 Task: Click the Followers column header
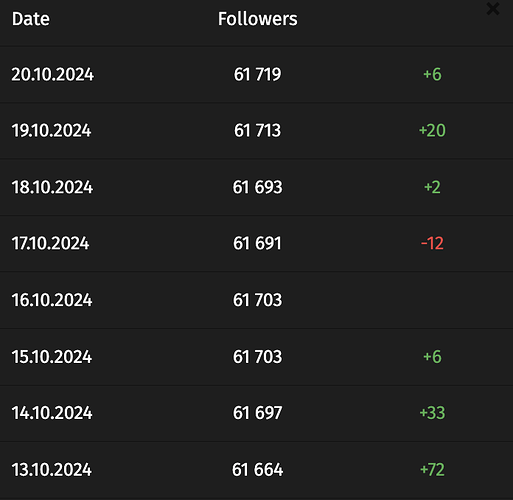pyautogui.click(x=258, y=19)
